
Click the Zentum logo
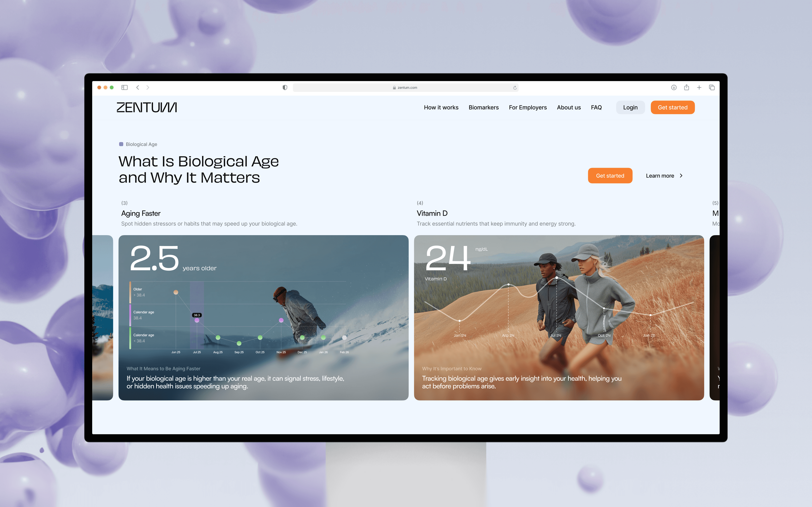147,107
